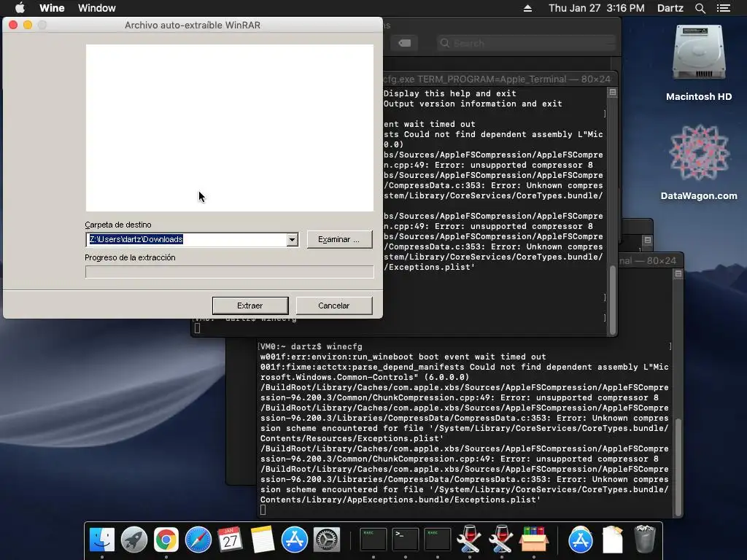Select exec icon left of Terminal in Dock

(x=373, y=540)
